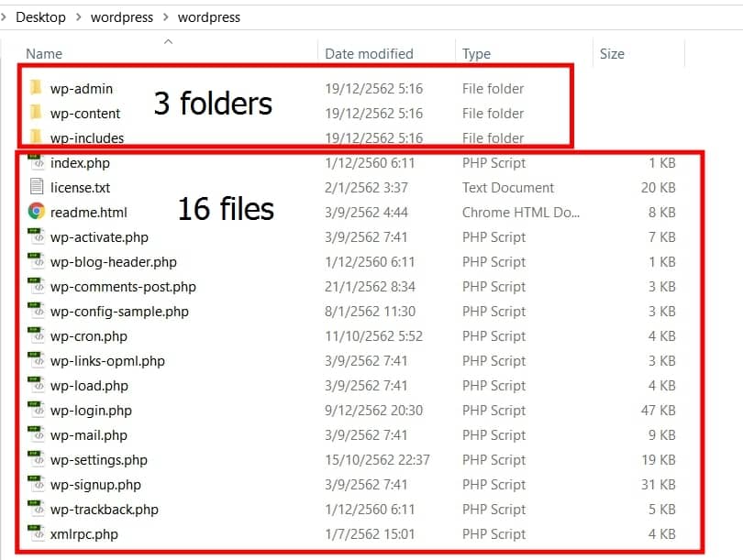Select the wp-includes folder name
The width and height of the screenshot is (743, 560).
pos(87,137)
